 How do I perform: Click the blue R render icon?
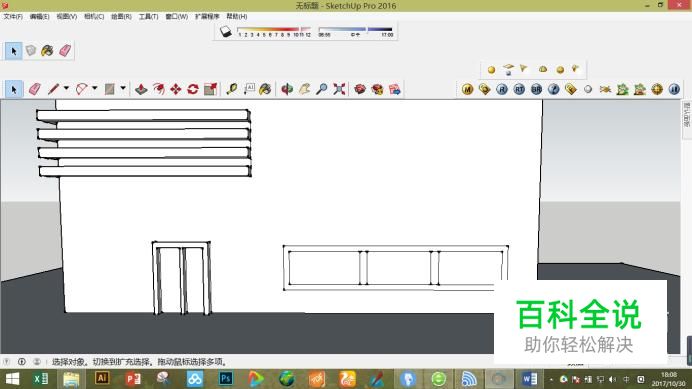tap(502, 89)
